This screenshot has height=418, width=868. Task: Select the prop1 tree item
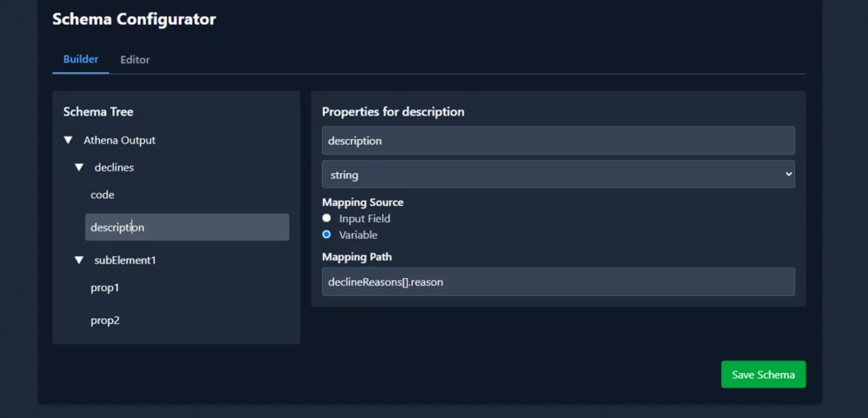(x=105, y=288)
